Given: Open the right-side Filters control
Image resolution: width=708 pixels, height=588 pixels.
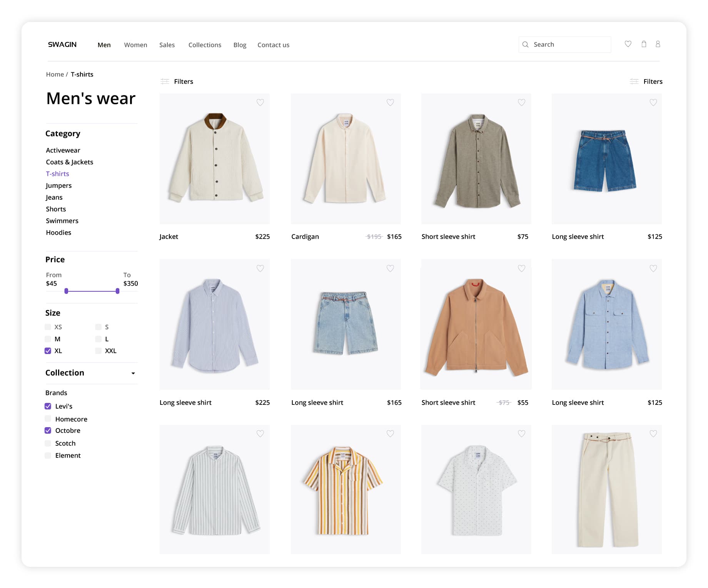Looking at the screenshot, I should (646, 82).
